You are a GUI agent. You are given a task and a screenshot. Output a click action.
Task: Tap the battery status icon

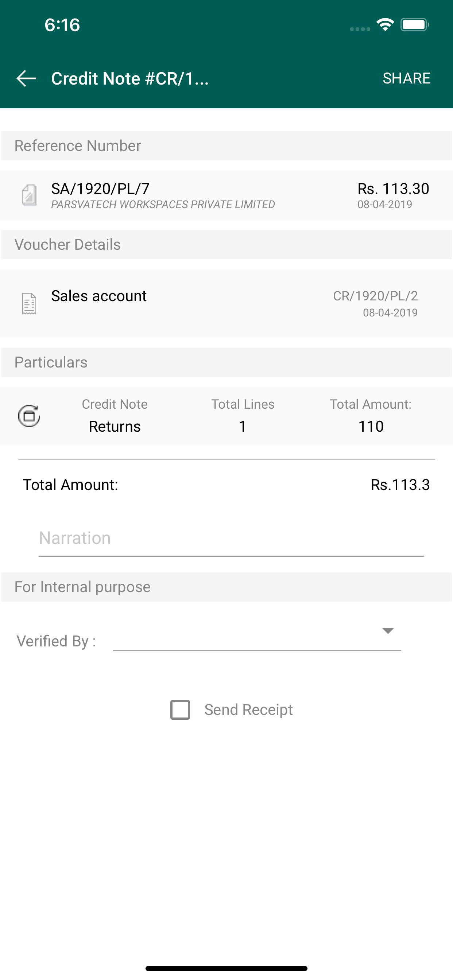[x=415, y=25]
